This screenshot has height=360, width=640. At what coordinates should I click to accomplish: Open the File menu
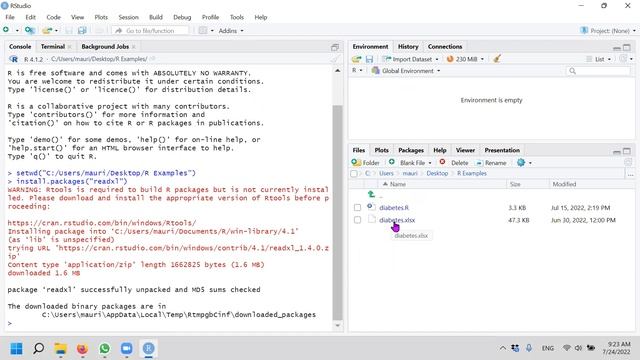[10, 17]
